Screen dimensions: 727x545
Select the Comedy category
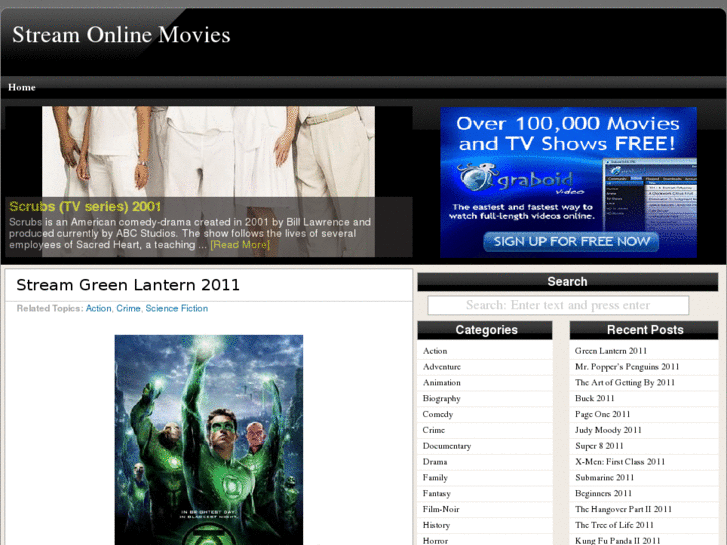pyautogui.click(x=438, y=414)
